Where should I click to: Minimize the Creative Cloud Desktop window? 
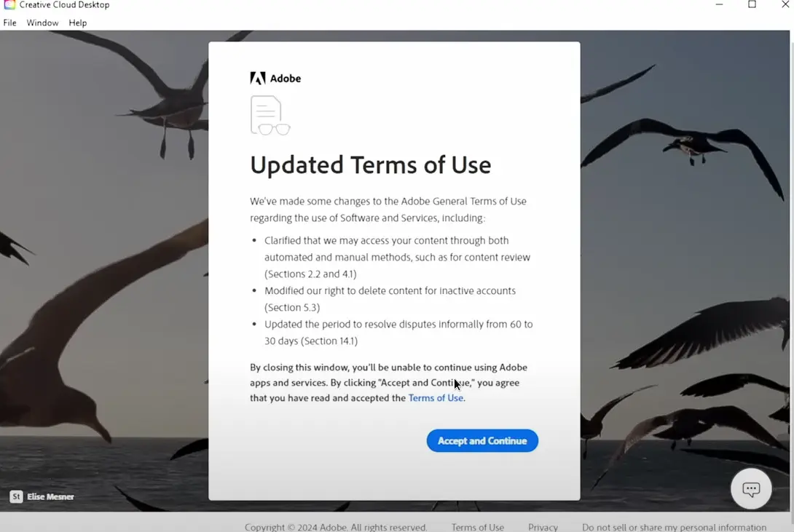pyautogui.click(x=719, y=4)
